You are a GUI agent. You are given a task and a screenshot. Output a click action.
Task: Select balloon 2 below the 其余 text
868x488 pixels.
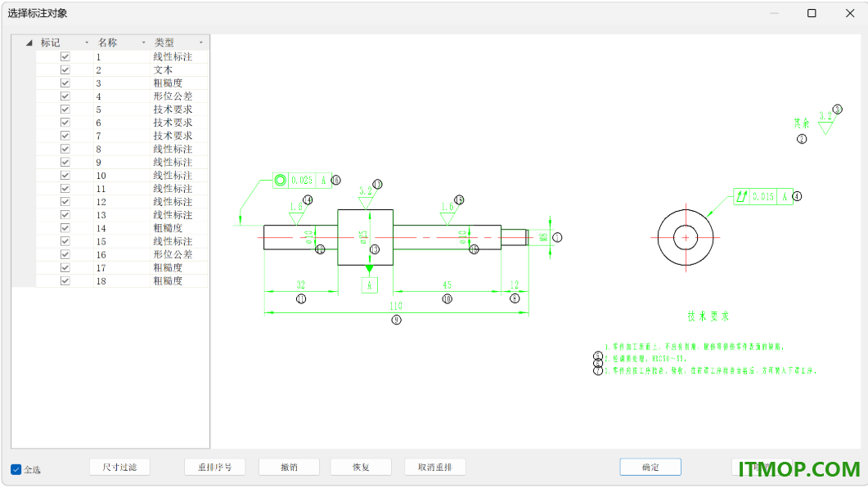802,139
